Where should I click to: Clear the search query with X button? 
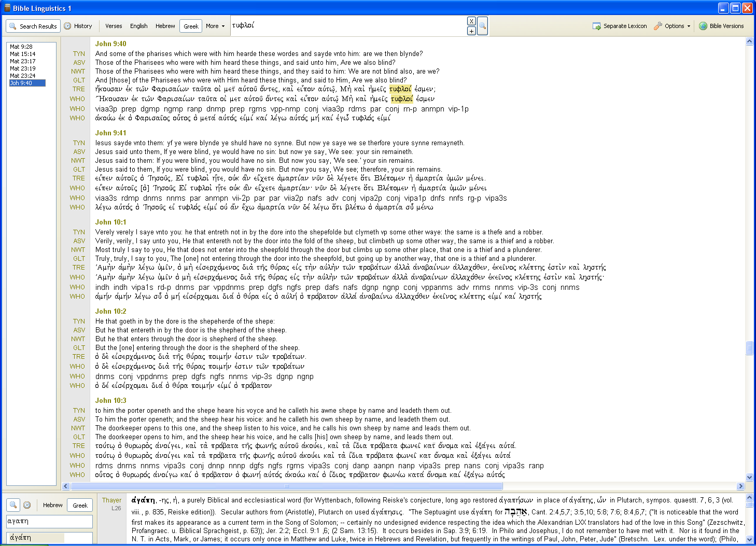coord(471,21)
